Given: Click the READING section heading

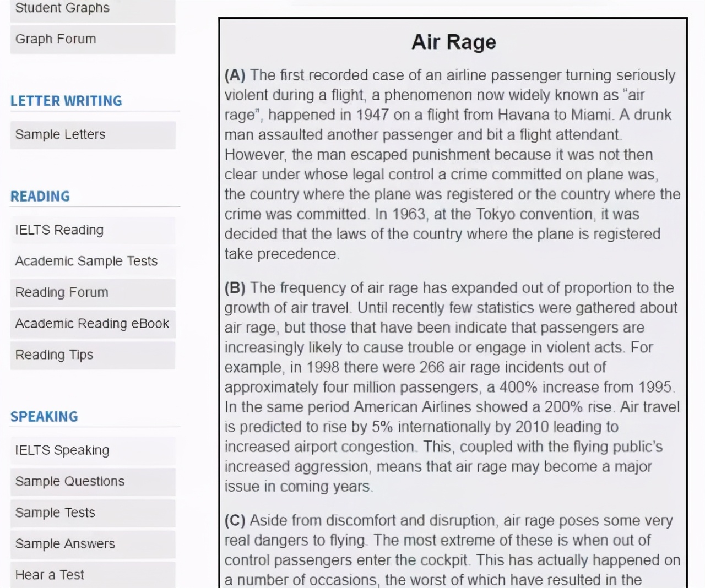Looking at the screenshot, I should tap(40, 196).
